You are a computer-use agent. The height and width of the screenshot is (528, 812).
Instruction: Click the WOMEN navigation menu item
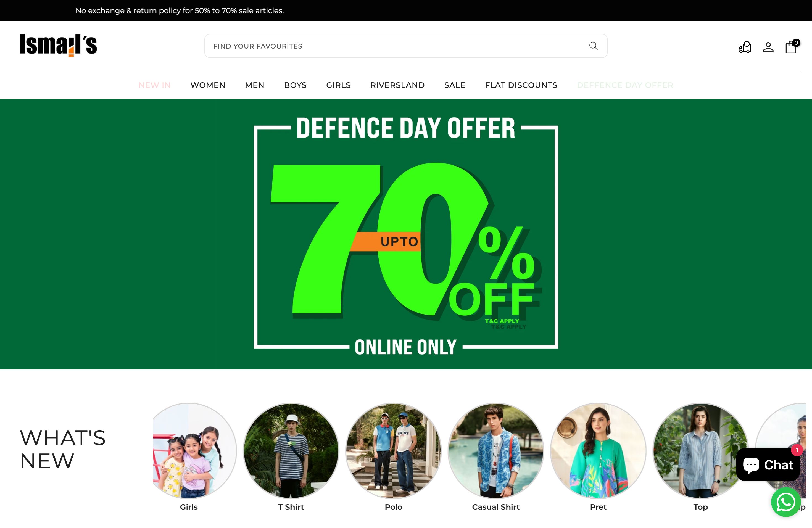click(x=208, y=85)
